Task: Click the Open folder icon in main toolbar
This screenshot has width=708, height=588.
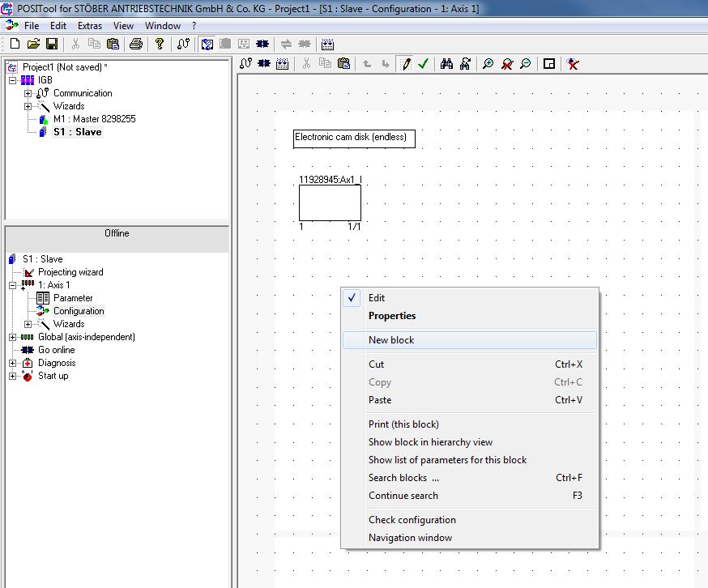Action: (33, 44)
